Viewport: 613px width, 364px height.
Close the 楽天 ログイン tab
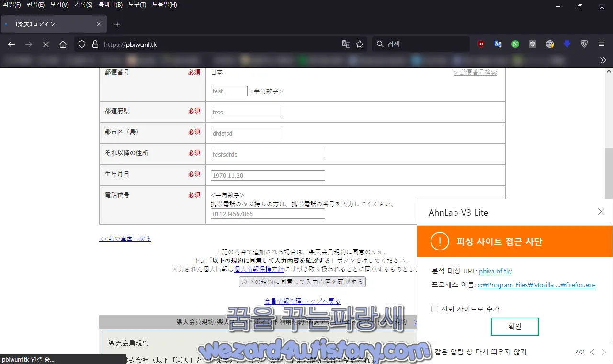99,24
